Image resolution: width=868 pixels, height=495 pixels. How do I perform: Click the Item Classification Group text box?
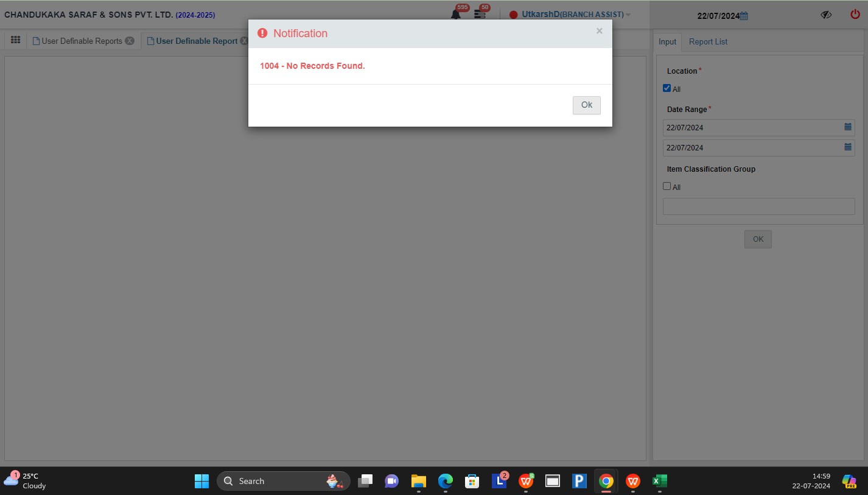(758, 206)
